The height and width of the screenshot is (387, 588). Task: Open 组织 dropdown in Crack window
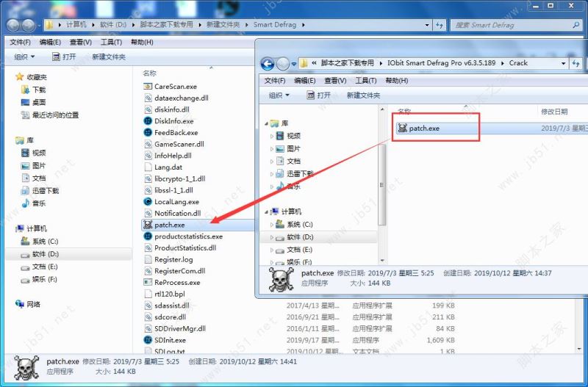pyautogui.click(x=279, y=95)
